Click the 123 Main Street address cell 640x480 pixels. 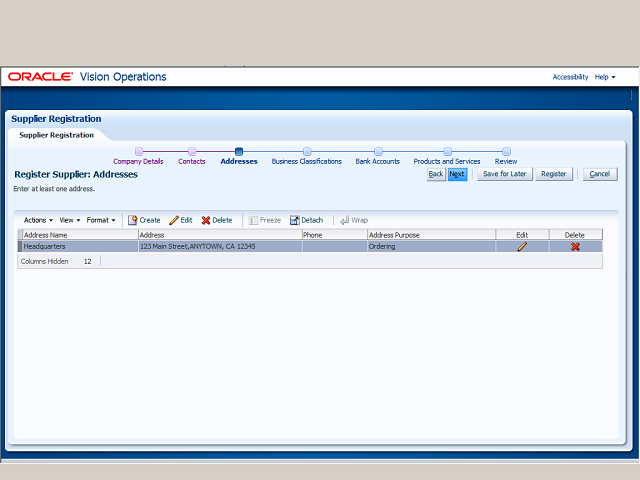click(x=220, y=247)
